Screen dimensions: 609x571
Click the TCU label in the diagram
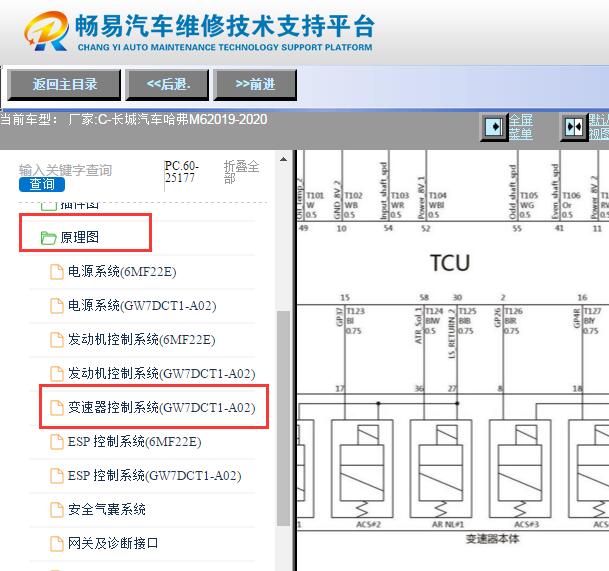click(450, 263)
